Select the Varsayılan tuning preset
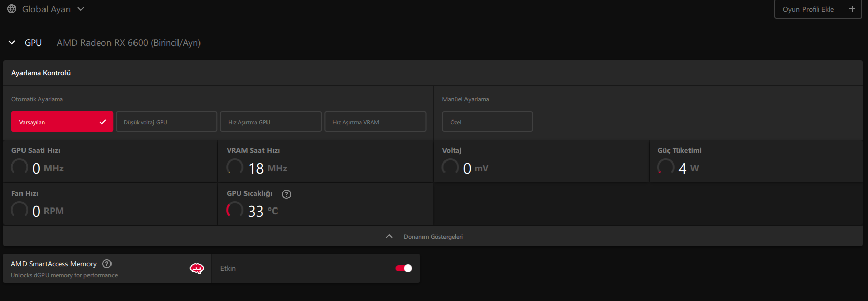This screenshot has height=301, width=868. click(62, 122)
